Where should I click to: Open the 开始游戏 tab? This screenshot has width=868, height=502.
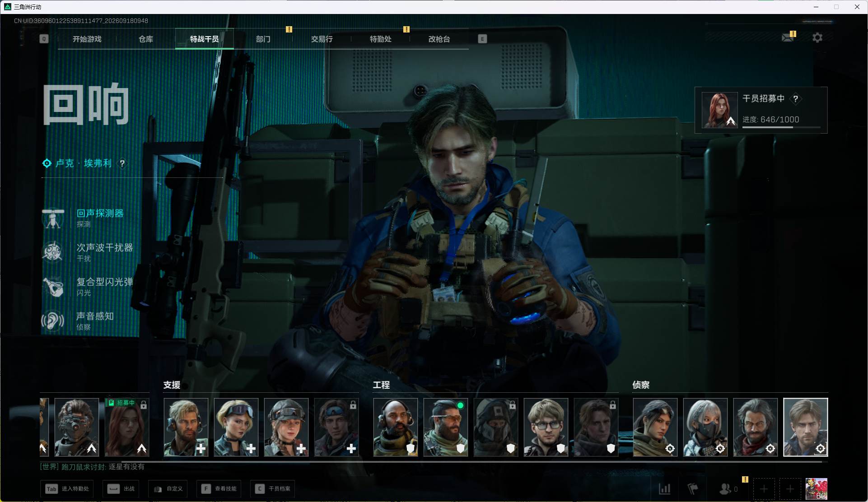point(87,39)
